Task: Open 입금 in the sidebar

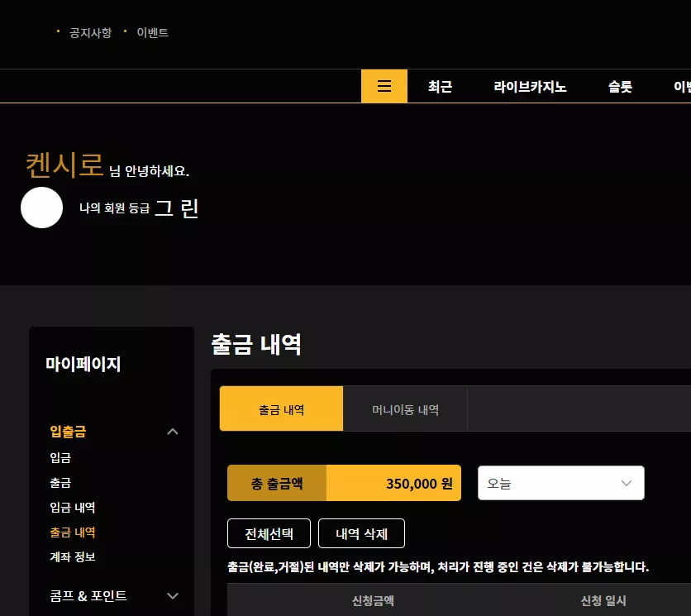Action: tap(60, 458)
